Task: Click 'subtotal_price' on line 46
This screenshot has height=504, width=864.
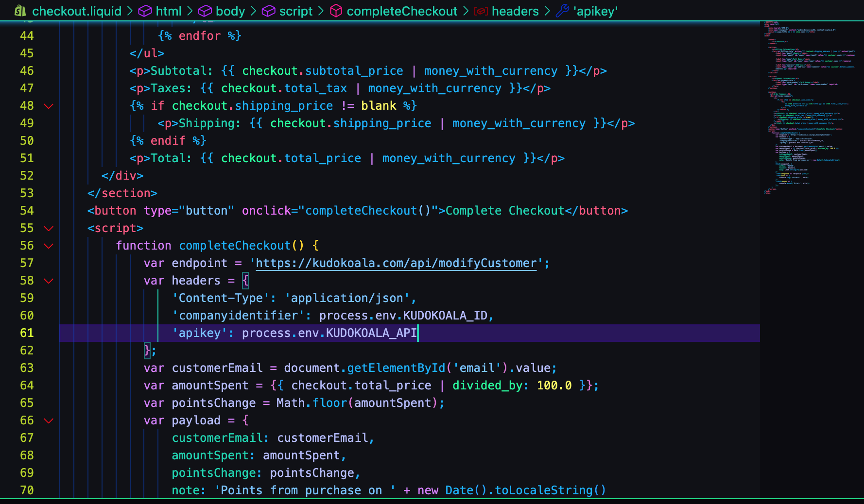Action: (x=354, y=71)
